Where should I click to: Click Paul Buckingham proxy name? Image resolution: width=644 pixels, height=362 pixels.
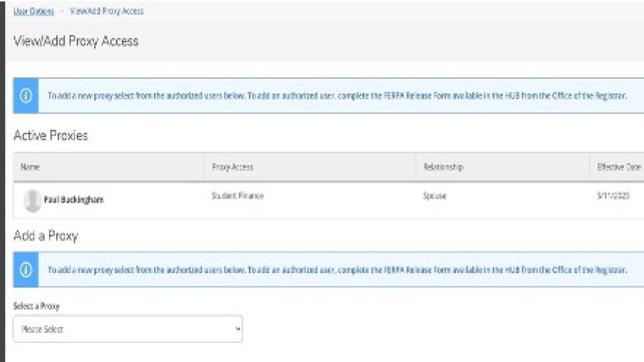tap(74, 200)
